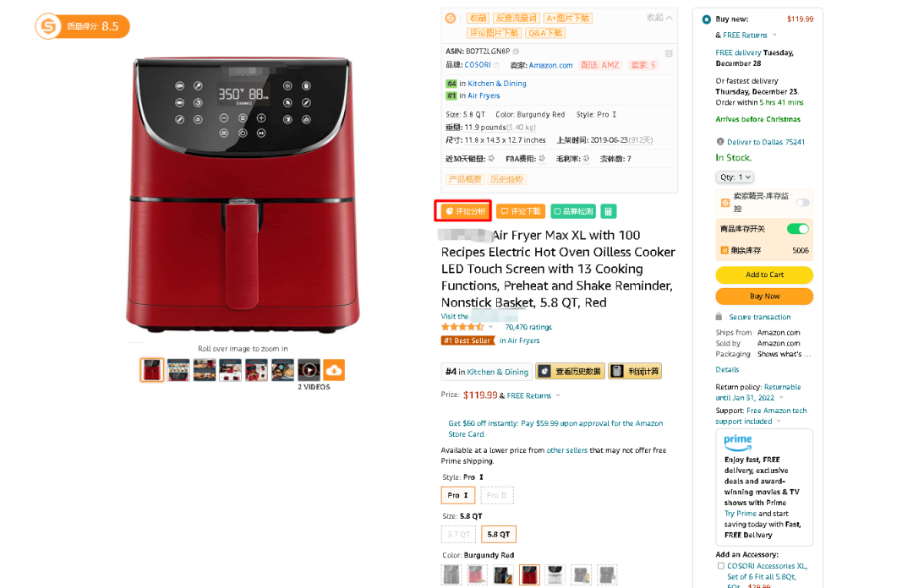Select the Buy new radio option
Image resolution: width=913 pixels, height=588 pixels.
coord(706,19)
